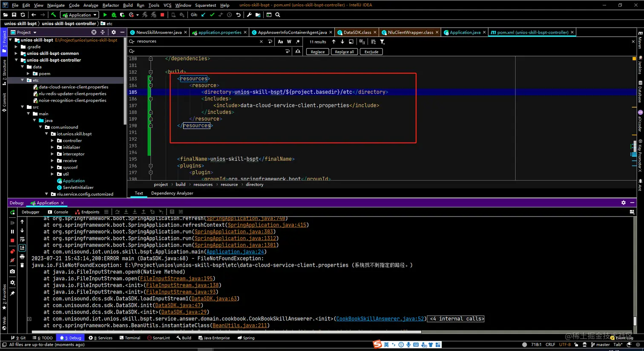Screen dimensions: 644x351
Task: Click the Git commit checkmark icon
Action: click(x=212, y=15)
